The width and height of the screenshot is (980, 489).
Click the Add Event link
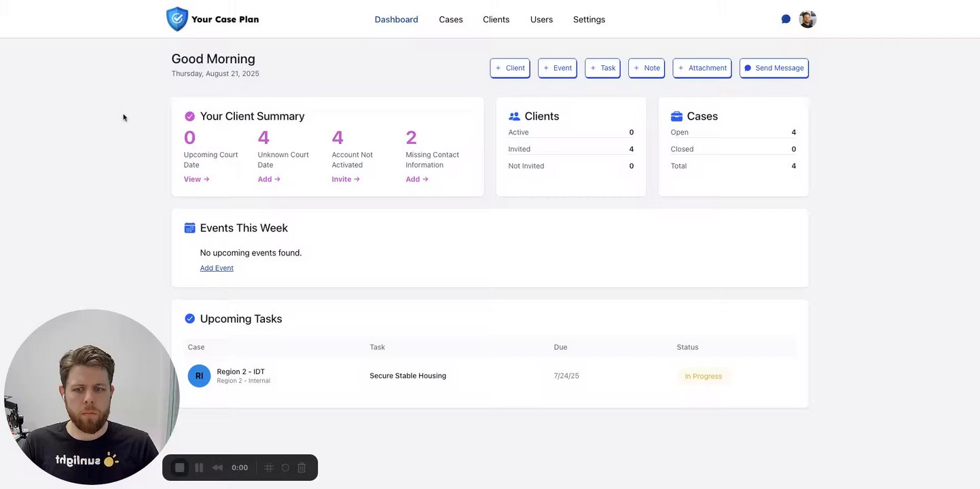click(217, 268)
